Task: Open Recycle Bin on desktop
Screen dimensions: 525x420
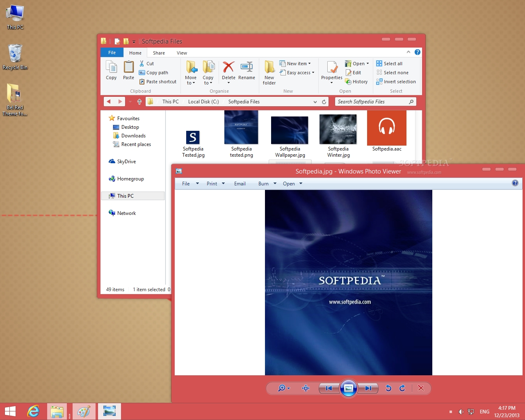Action: pyautogui.click(x=15, y=57)
